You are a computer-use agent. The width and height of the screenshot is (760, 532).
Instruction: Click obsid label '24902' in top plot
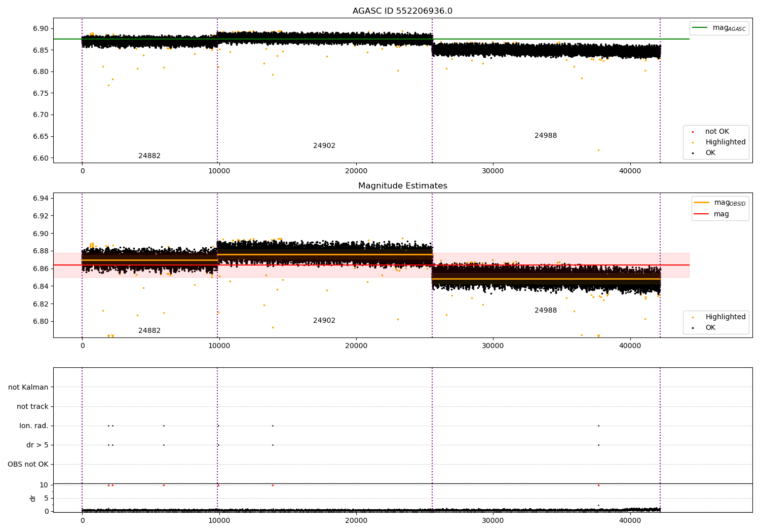tap(324, 146)
